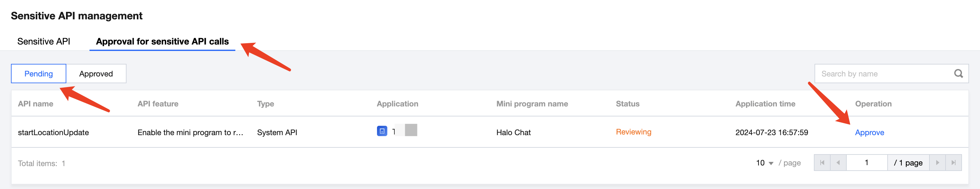Click the Reviewing status label
The width and height of the screenshot is (980, 189).
tap(633, 132)
